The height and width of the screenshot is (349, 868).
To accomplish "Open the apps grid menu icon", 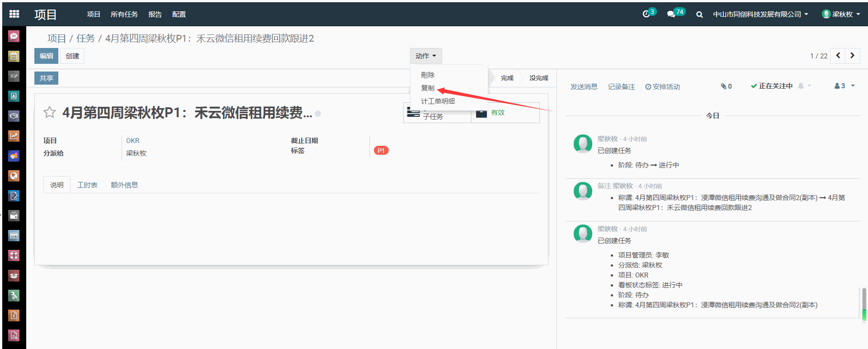I will tap(14, 14).
